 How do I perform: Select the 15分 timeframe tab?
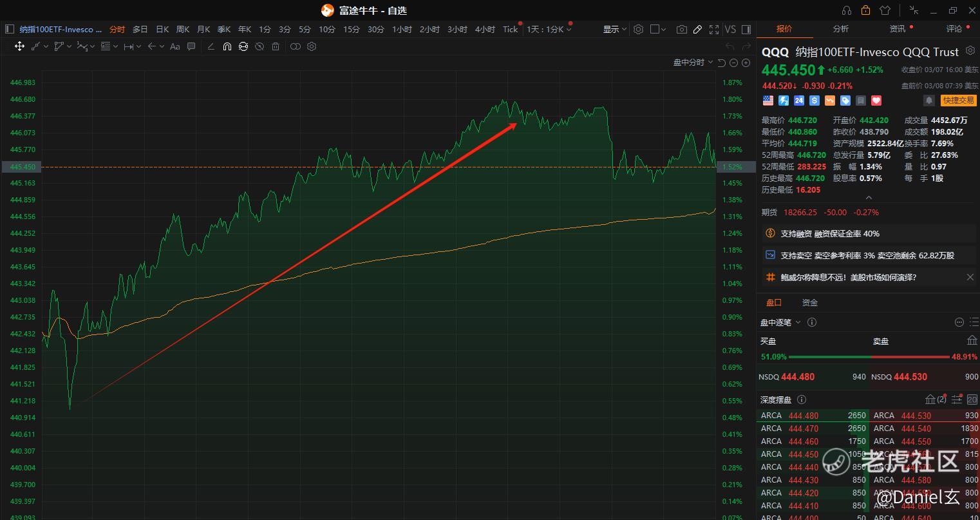point(352,29)
